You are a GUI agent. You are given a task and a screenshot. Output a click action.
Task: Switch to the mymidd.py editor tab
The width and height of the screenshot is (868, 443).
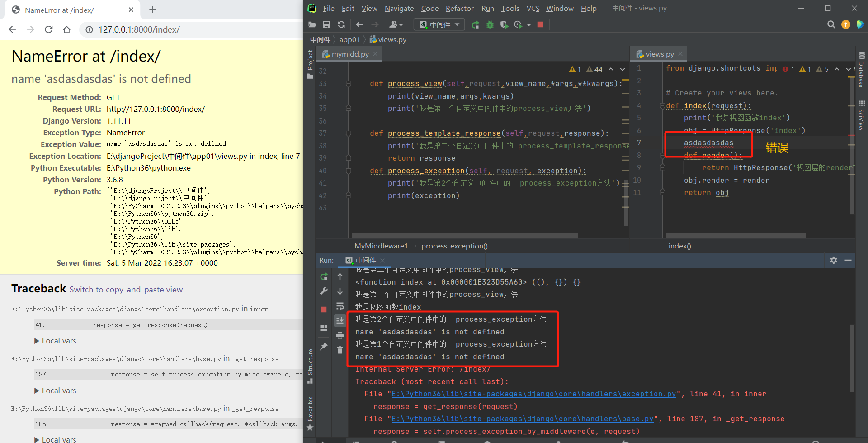click(x=349, y=54)
